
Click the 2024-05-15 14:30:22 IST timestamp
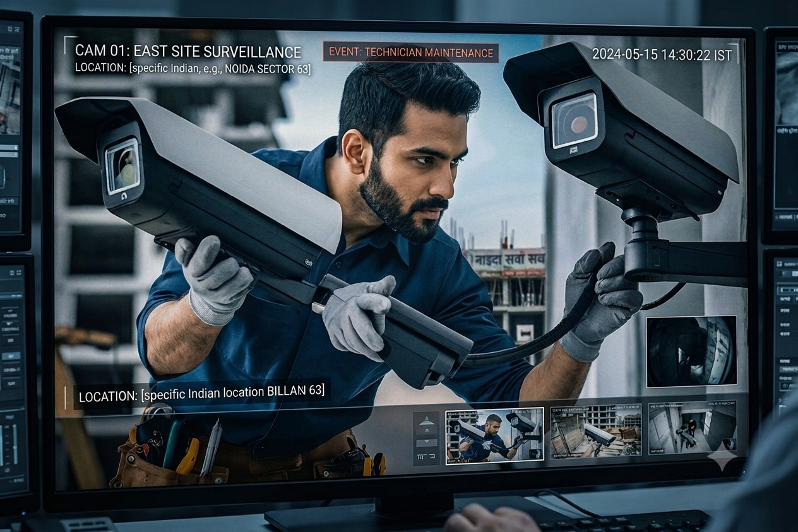[x=662, y=54]
